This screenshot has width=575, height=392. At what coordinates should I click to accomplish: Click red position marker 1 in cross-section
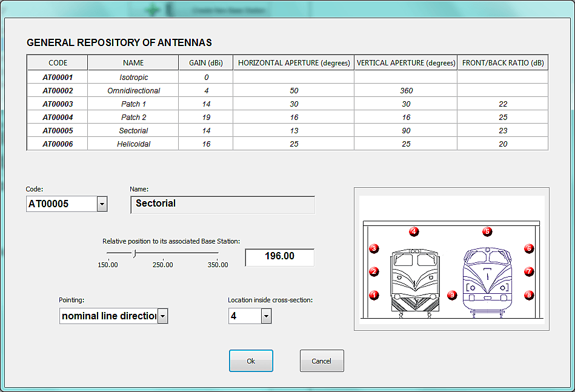374,295
